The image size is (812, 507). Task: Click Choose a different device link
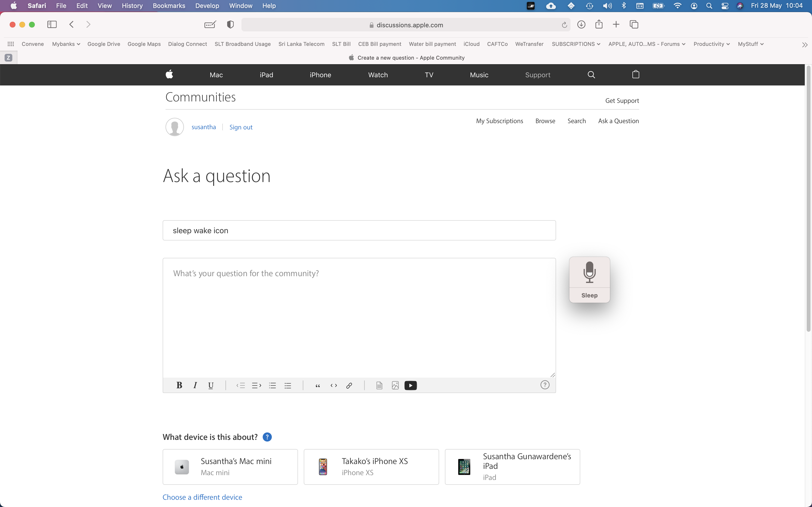[202, 497]
